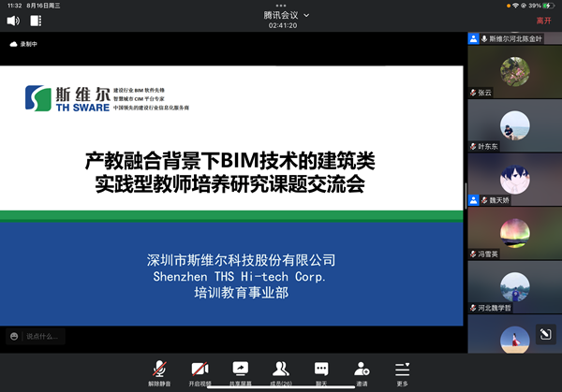
Task: Leave the meeting with 离开
Action: 543,20
